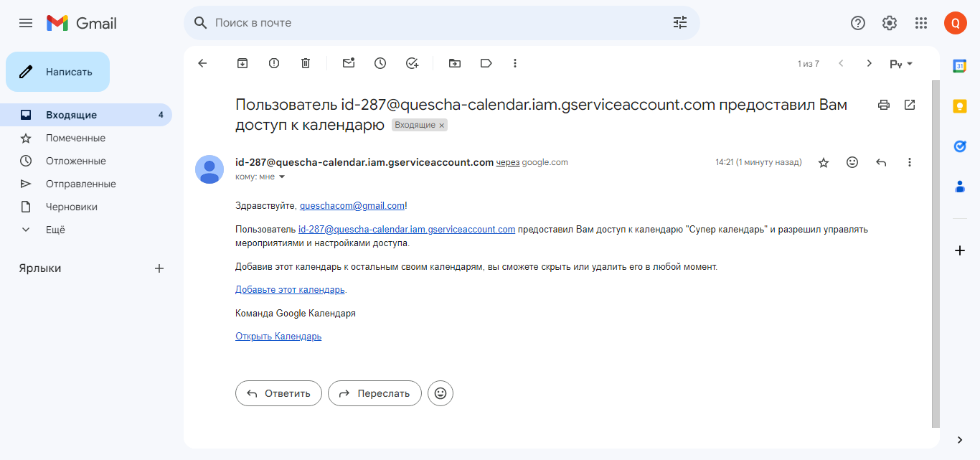Open the Move to folder icon

[x=455, y=63]
